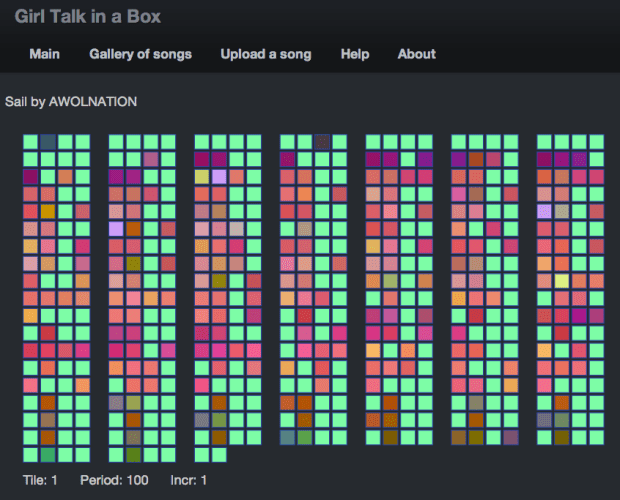The height and width of the screenshot is (500, 620).
Task: Go to Gallery of songs
Action: [140, 54]
